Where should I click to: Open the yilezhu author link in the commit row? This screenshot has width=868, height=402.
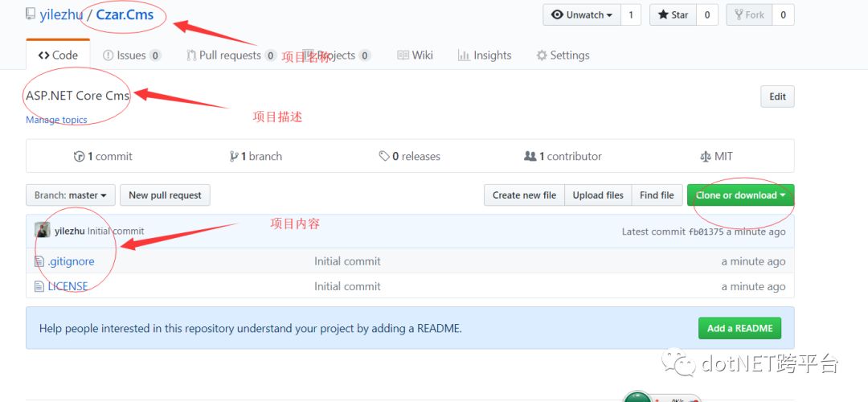(70, 232)
